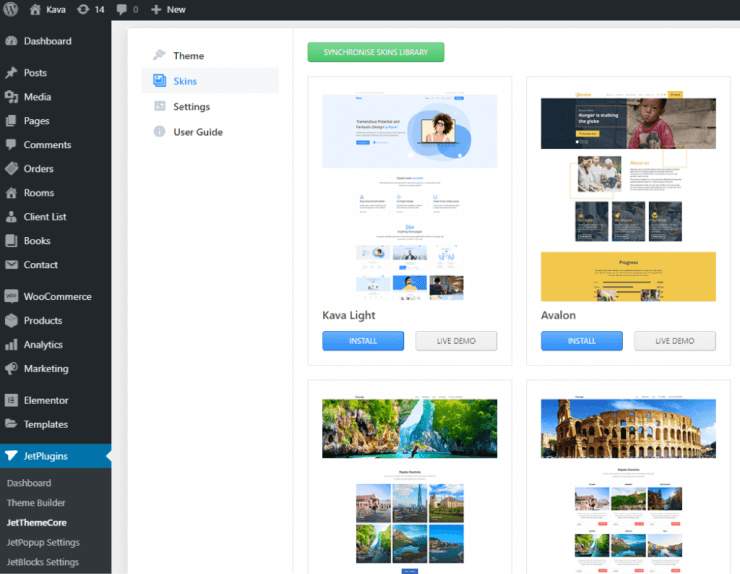The width and height of the screenshot is (740, 574).
Task: Click the Kava Light skin preview thumbnail
Action: [x=410, y=195]
